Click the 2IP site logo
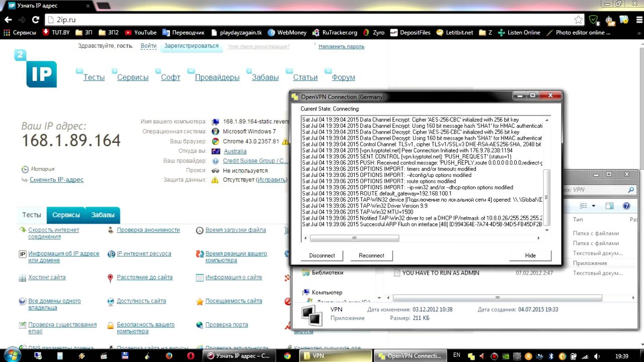The image size is (644, 362). click(x=36, y=69)
